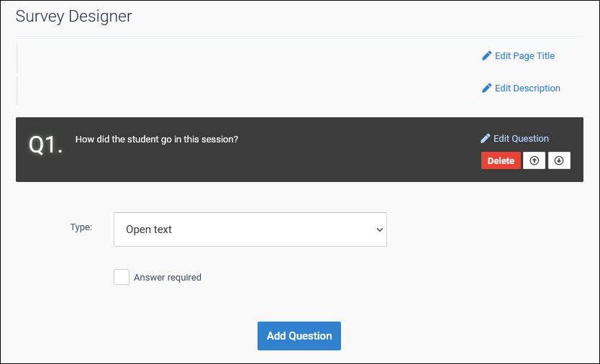Open the Edit Description link
Screen dimensions: 600x364
click(527, 88)
